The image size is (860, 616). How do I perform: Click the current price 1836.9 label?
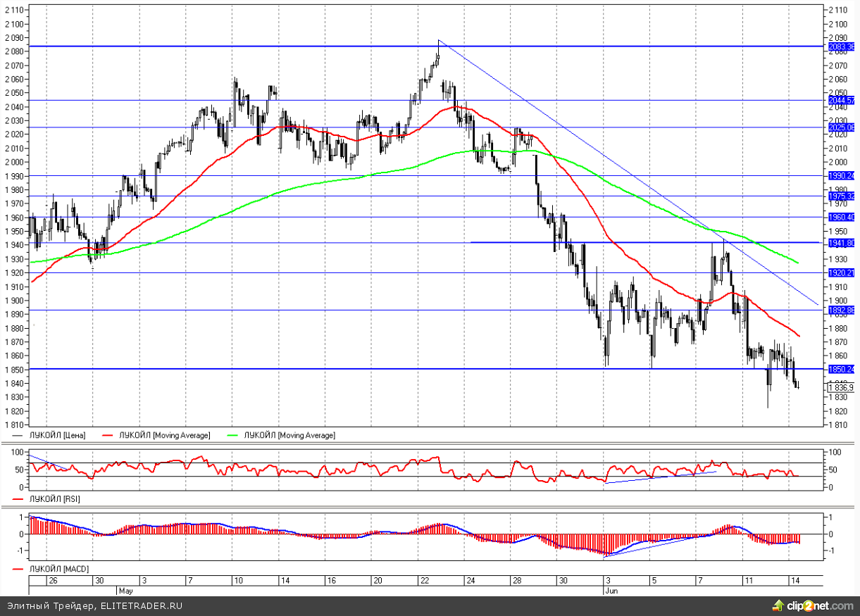coord(841,388)
